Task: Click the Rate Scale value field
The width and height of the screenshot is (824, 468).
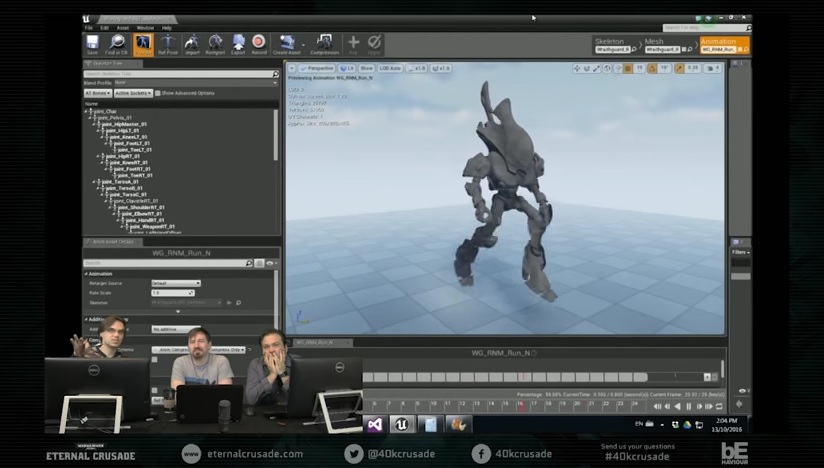Action: coord(173,293)
